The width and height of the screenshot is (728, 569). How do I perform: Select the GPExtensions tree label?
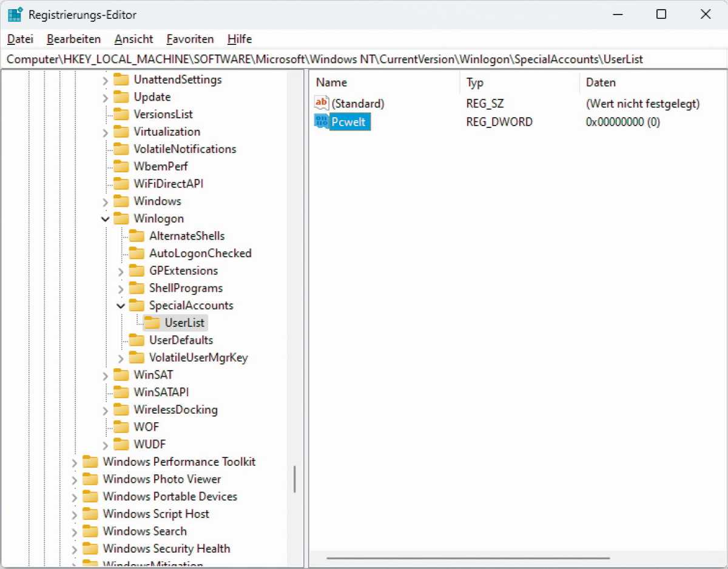(x=184, y=271)
